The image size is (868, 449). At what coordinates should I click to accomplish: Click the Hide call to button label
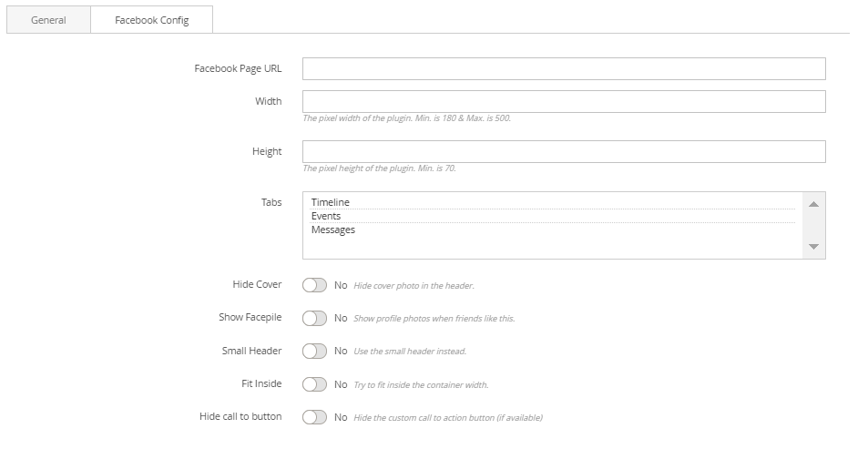[240, 417]
